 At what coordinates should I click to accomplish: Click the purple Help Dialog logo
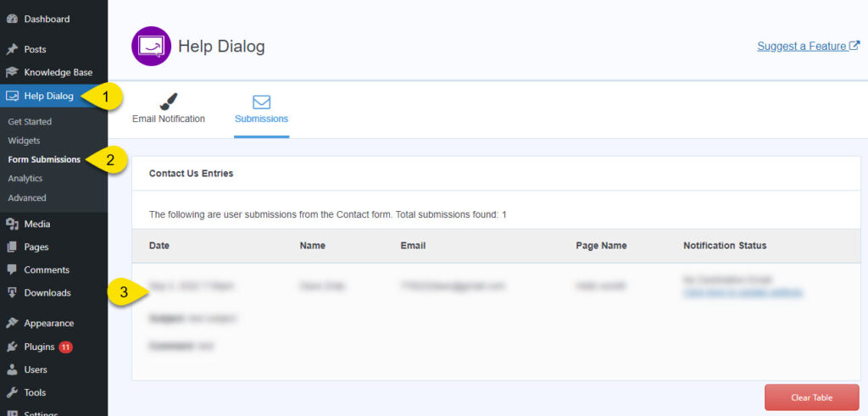[x=151, y=46]
